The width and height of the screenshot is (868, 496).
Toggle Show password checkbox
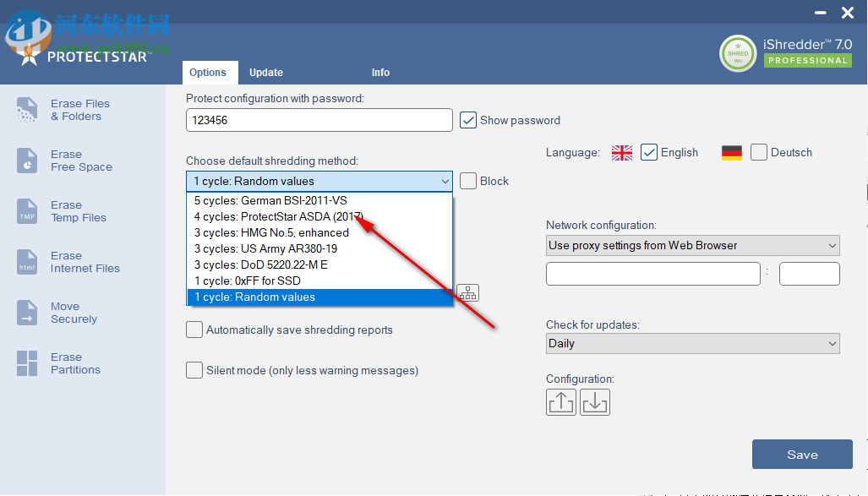pos(467,120)
